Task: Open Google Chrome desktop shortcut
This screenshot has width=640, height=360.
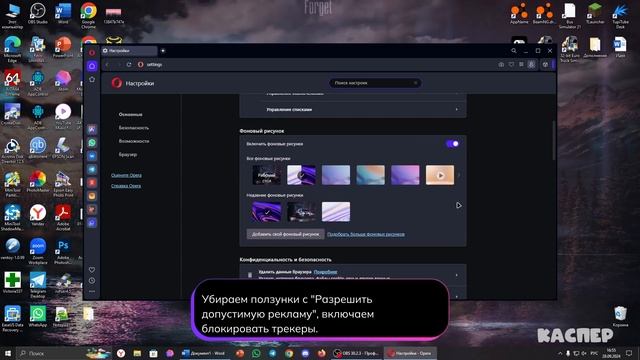Action: pos(88,16)
